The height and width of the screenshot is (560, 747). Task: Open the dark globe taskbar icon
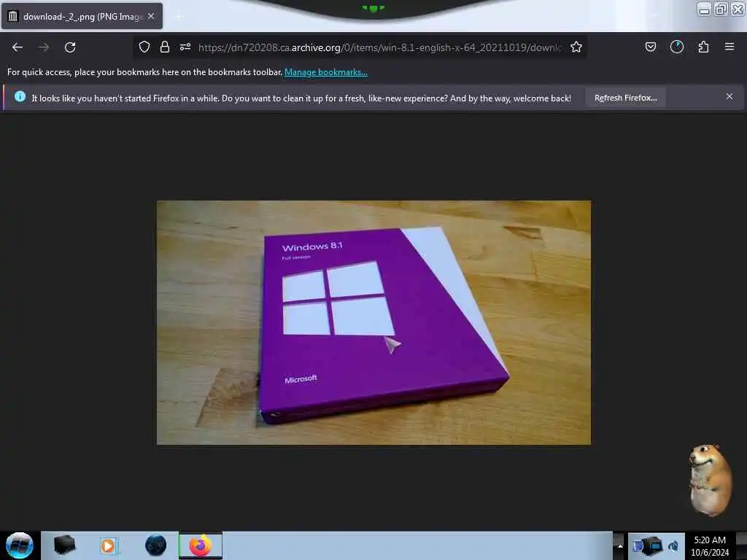[x=156, y=545]
